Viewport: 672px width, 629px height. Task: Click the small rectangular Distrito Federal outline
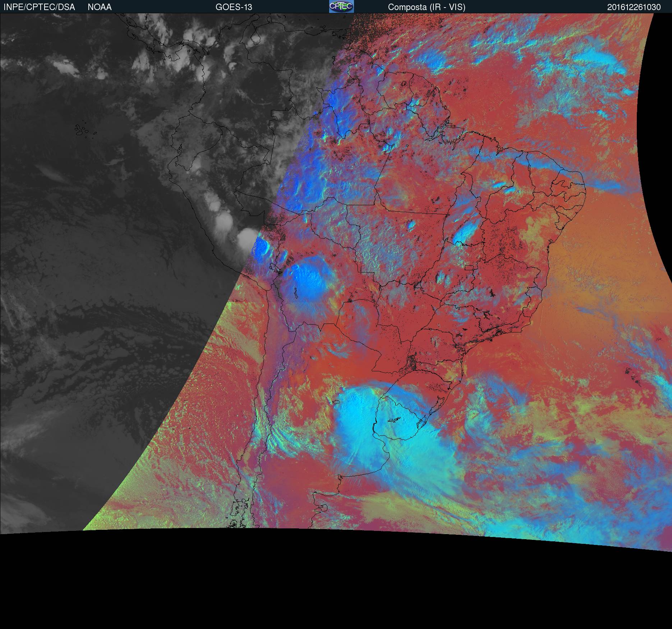coord(469,267)
